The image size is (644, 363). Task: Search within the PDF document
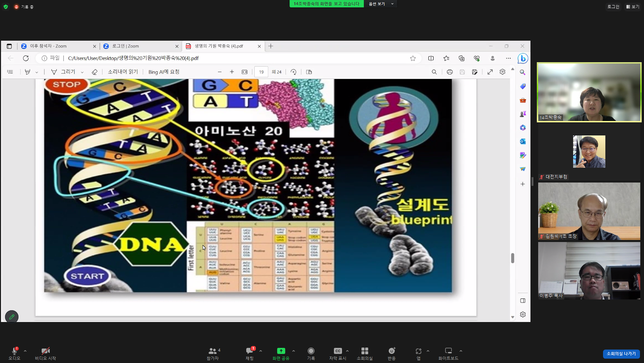[x=434, y=72]
